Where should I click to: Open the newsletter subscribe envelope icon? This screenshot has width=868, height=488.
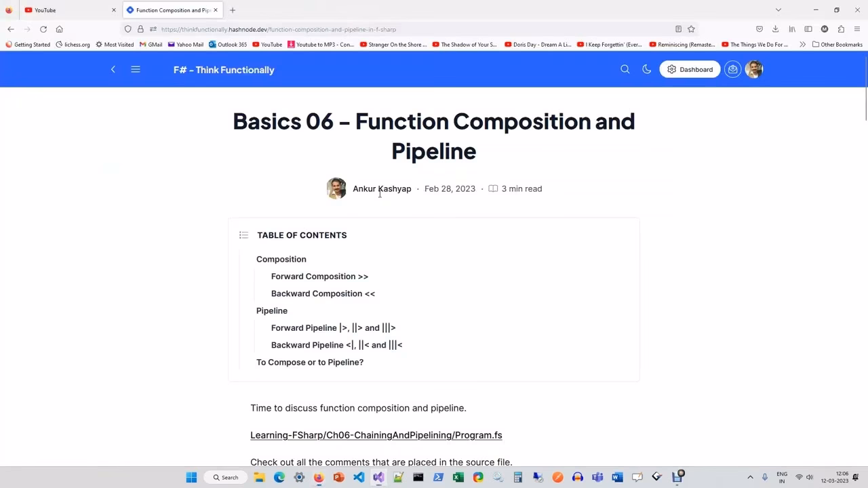point(732,68)
